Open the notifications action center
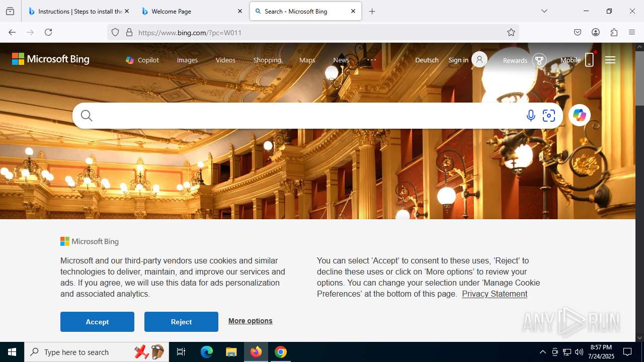Viewport: 644px width, 362px height. pyautogui.click(x=627, y=352)
